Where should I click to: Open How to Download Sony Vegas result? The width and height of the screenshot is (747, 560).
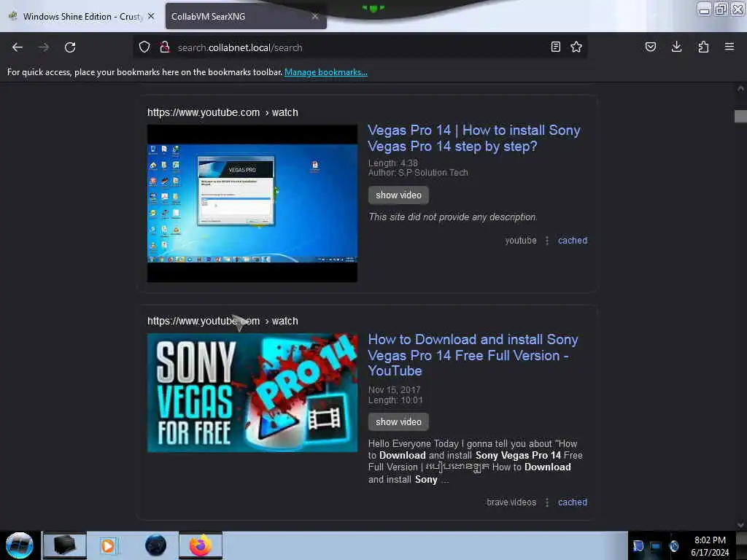pyautogui.click(x=473, y=355)
